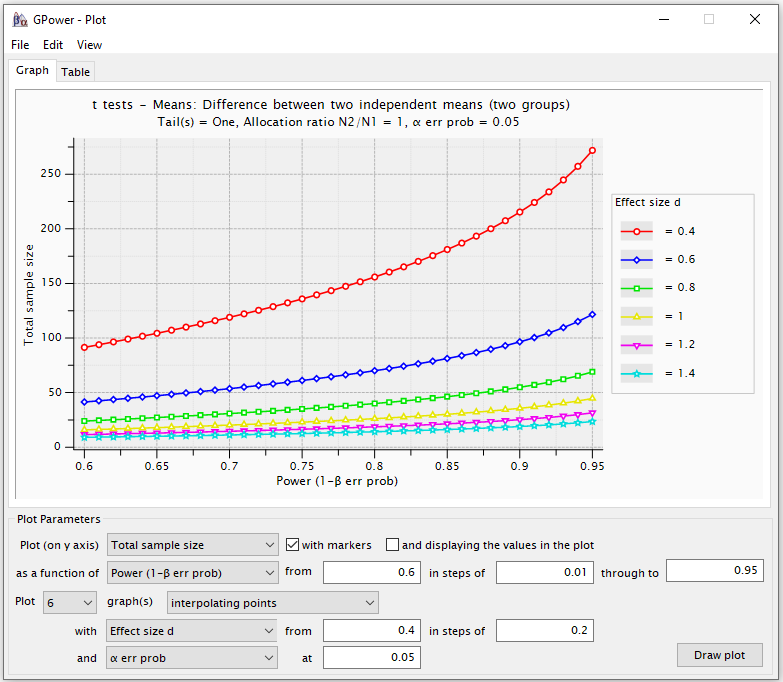Click the α err prob value field 0.05
Viewport: 783px width, 682px height.
pyautogui.click(x=372, y=658)
